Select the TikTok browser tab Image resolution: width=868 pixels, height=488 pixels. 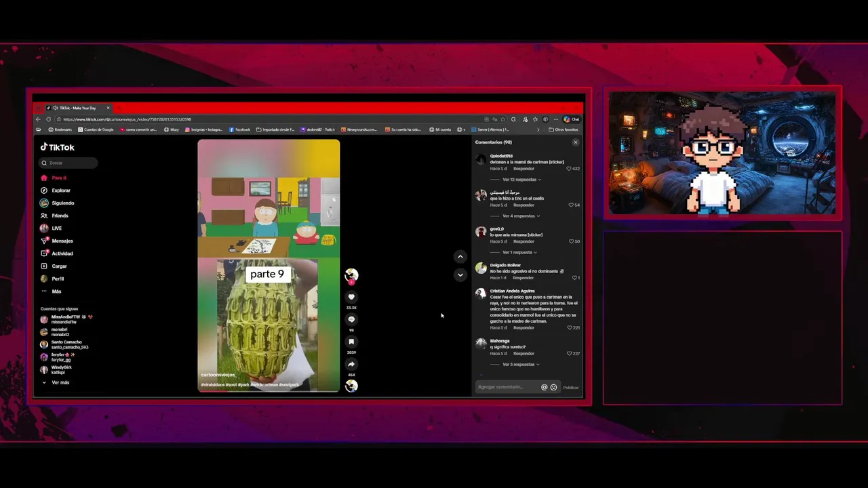[78, 108]
